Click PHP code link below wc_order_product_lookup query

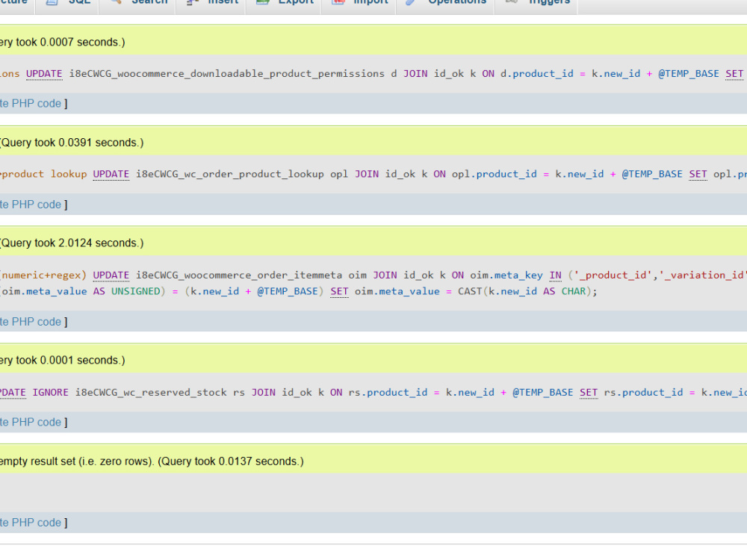click(31, 205)
